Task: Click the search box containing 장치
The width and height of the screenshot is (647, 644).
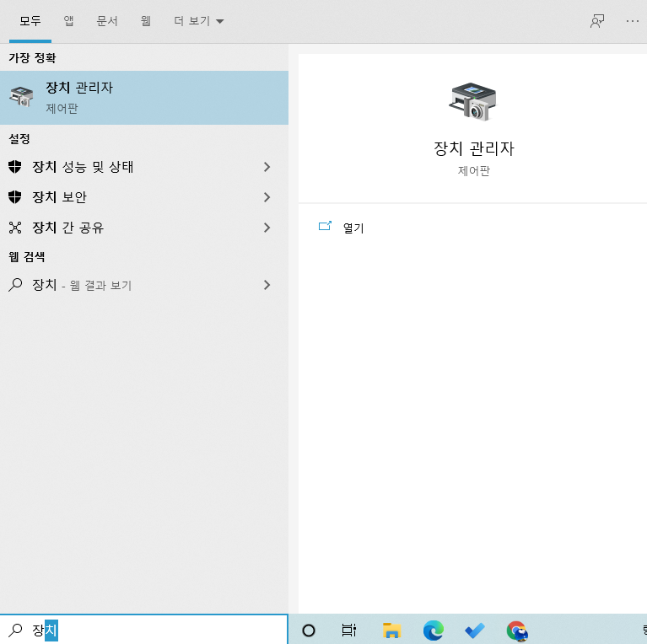Action: pyautogui.click(x=144, y=630)
